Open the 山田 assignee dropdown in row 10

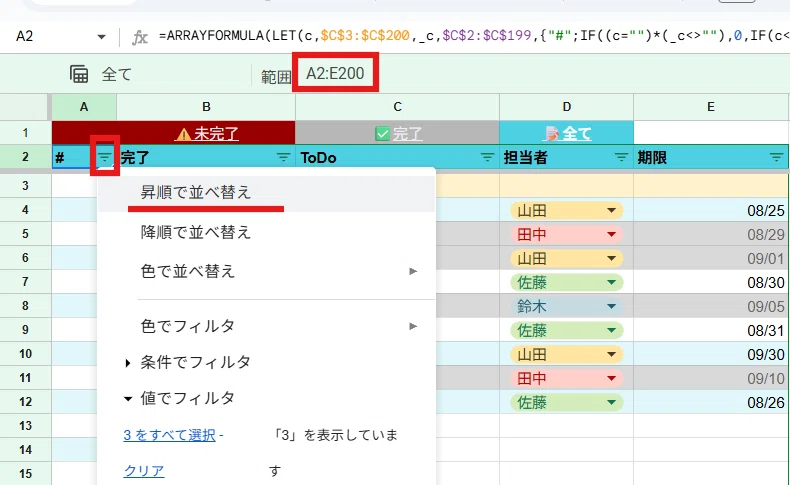[x=612, y=355]
